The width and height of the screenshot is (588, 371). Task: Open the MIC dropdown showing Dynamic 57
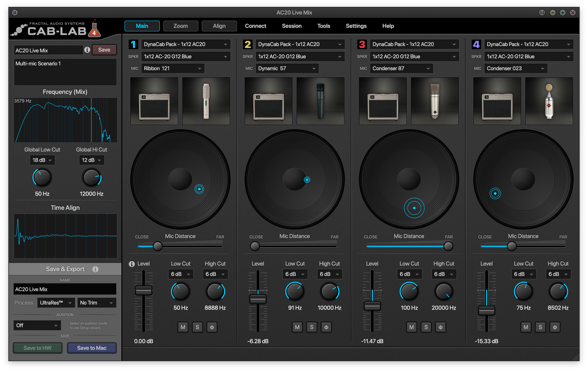click(x=287, y=68)
